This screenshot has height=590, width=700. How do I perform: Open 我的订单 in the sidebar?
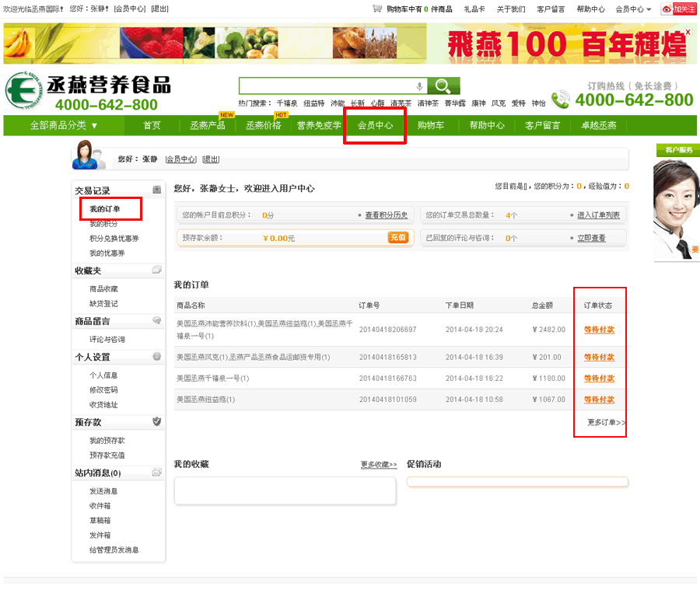(104, 209)
